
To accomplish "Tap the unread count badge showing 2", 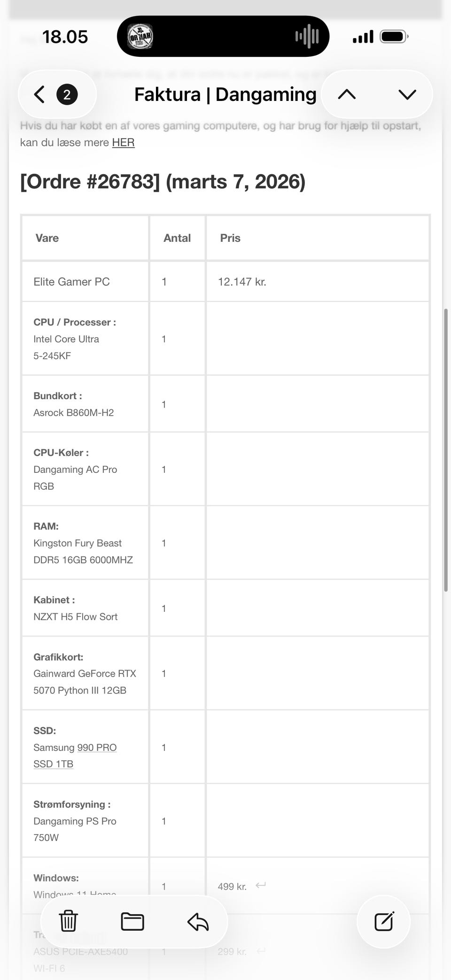I will 67,95.
